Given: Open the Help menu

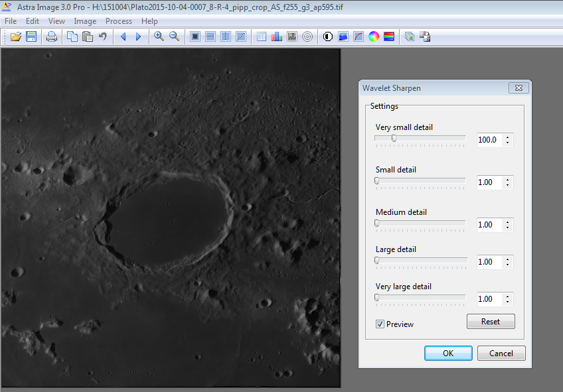Looking at the screenshot, I should pos(149,21).
